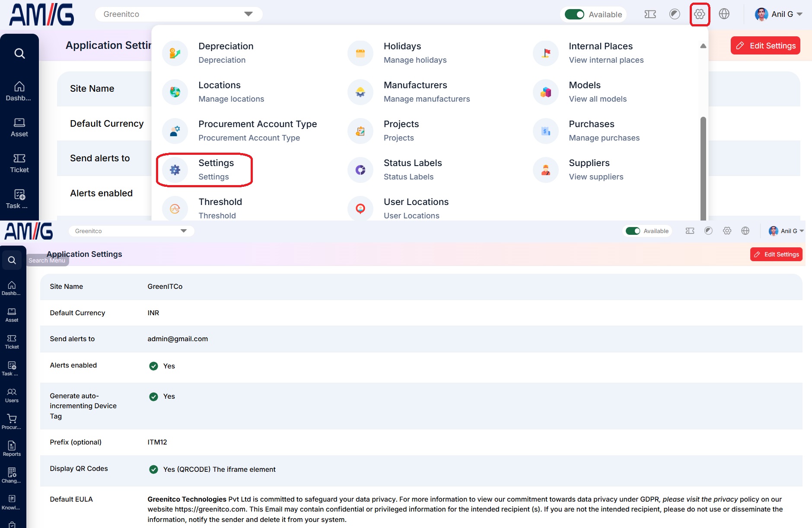Expand the lower Greenitco selector dropdown
Image resolution: width=812 pixels, height=528 pixels.
tap(131, 231)
